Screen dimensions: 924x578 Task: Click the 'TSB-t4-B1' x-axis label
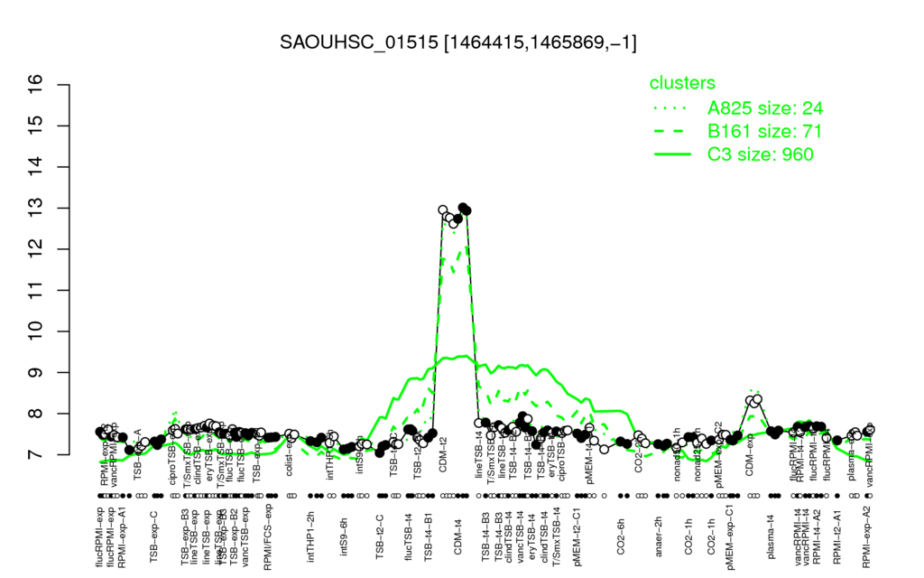(x=429, y=536)
